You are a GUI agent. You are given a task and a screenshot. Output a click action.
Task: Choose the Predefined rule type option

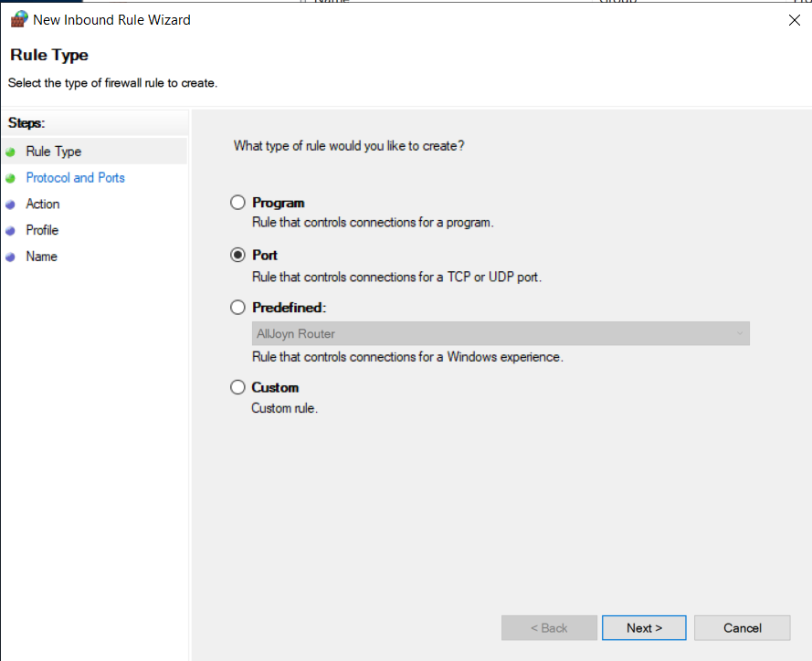[237, 308]
